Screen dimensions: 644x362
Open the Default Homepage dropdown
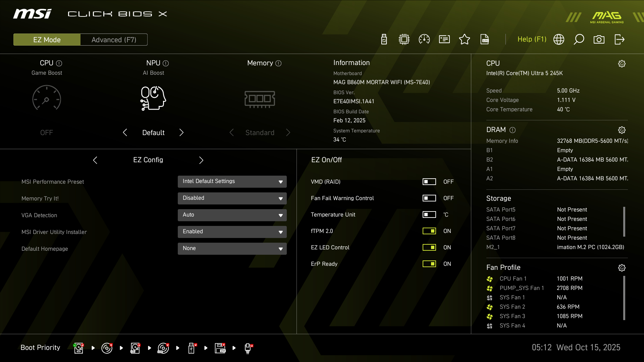pos(232,249)
